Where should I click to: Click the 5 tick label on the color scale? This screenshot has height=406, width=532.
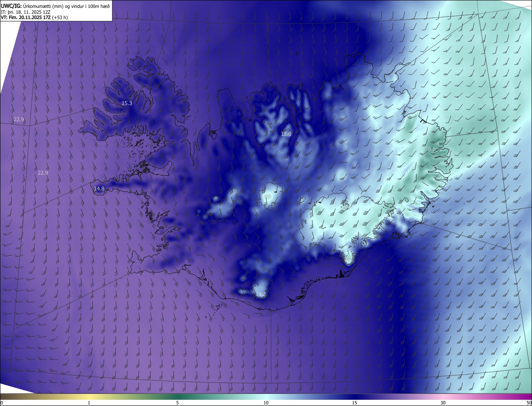(177, 403)
